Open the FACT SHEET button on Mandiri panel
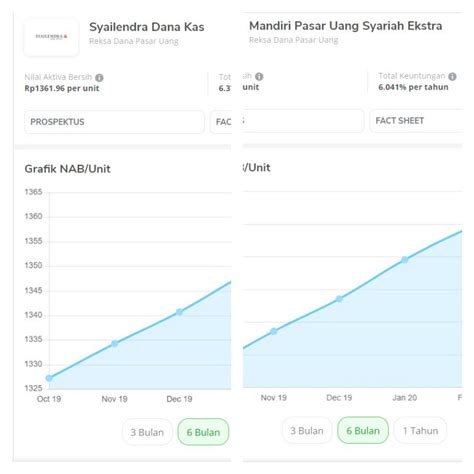This screenshot has width=474, height=474. [416, 121]
